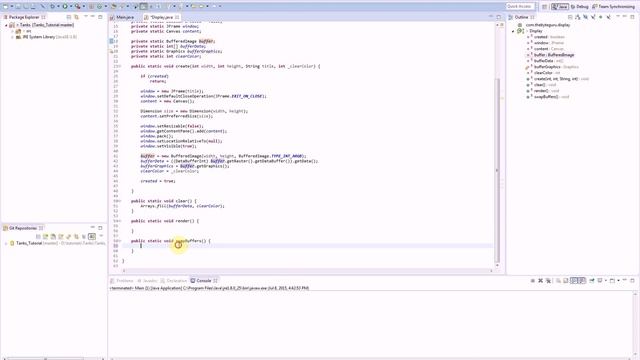Screen dimensions: 640x360
Task: Click the editor horizontal scrollbar
Action: 307,270
